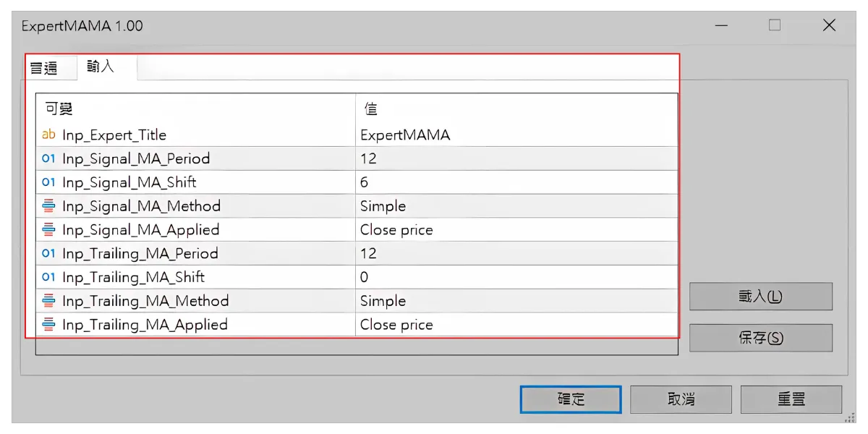Click the integer icon beside Inp_Trailing_MA_Shift
868x434 pixels.
pyautogui.click(x=48, y=277)
